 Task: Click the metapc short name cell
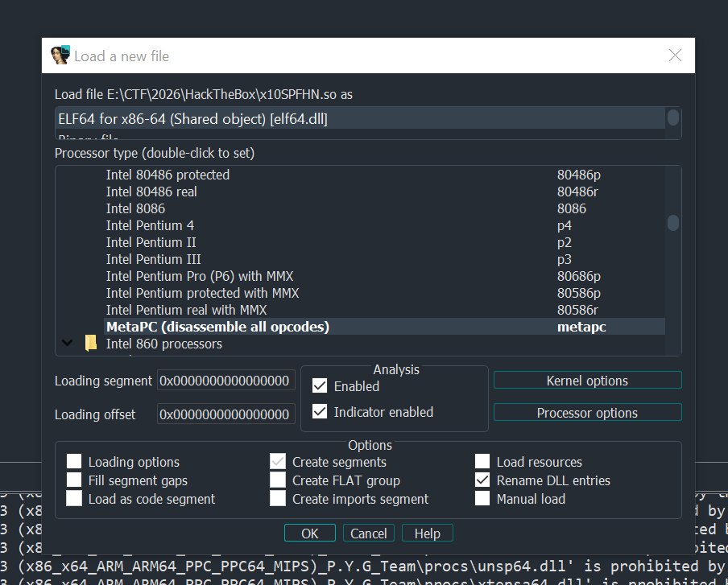581,327
